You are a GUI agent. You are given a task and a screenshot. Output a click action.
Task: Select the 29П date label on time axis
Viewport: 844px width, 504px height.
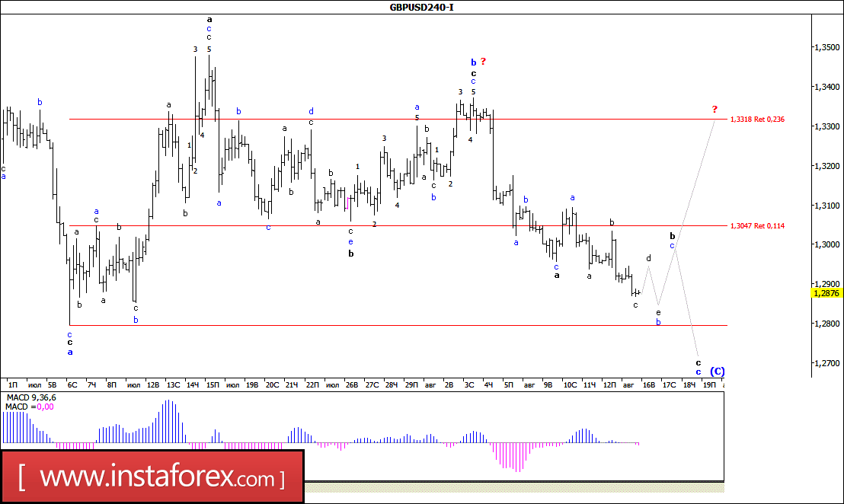(x=412, y=385)
